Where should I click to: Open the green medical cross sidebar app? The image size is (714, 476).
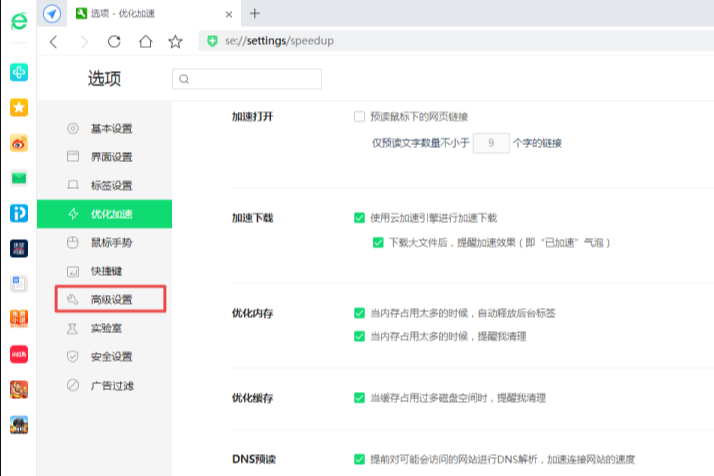[19, 72]
